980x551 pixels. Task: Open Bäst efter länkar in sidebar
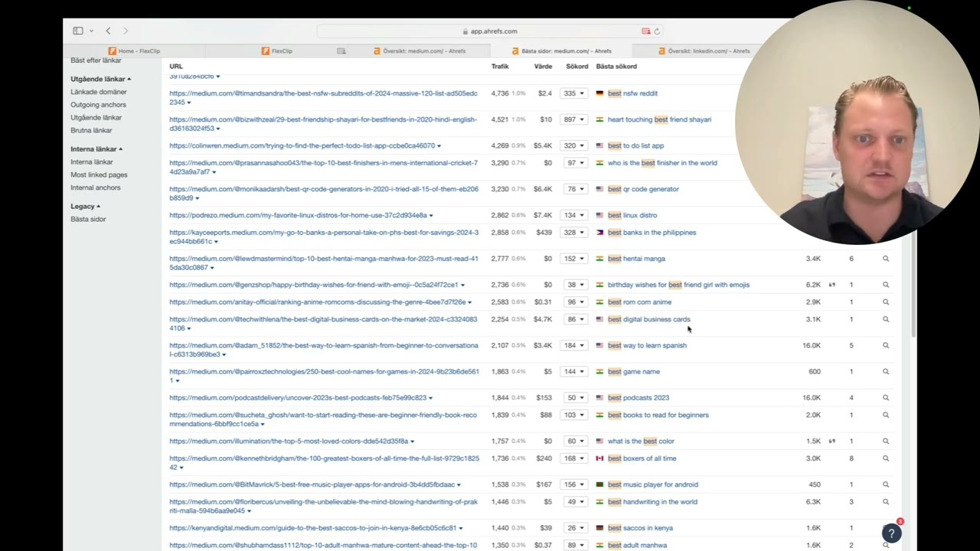tap(96, 60)
